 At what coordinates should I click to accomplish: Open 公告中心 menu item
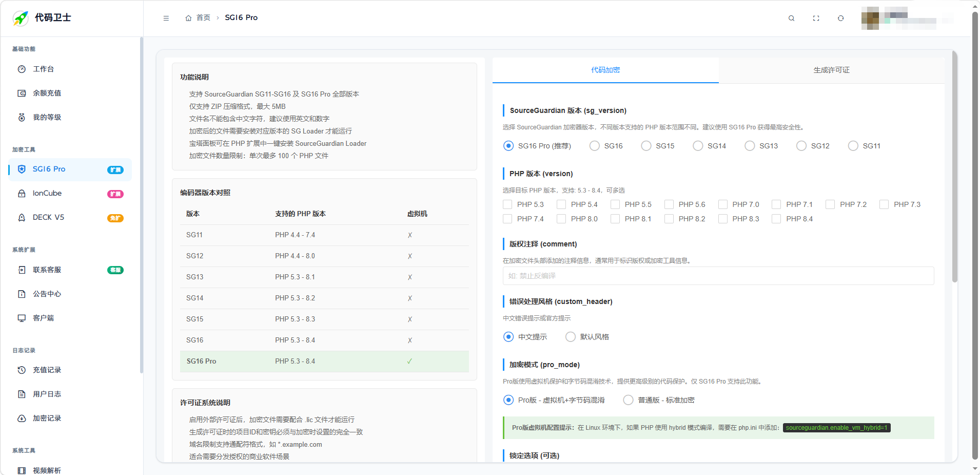[x=70, y=294]
